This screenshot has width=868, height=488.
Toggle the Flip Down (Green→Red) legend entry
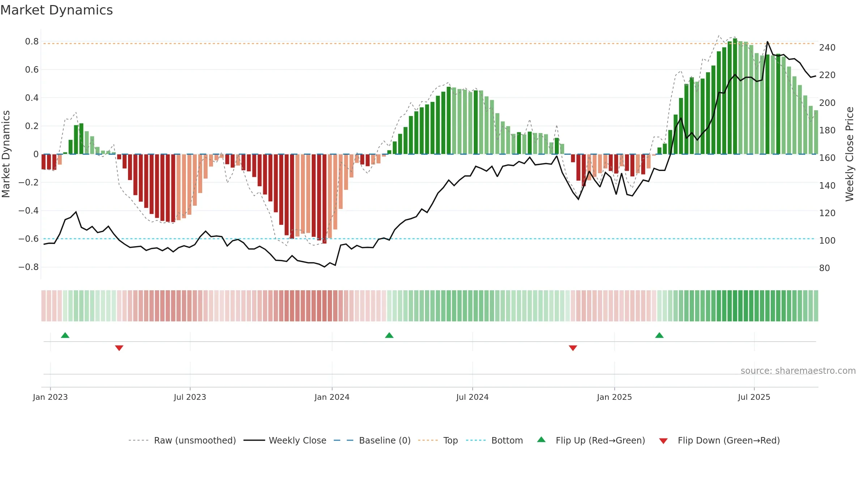(719, 440)
